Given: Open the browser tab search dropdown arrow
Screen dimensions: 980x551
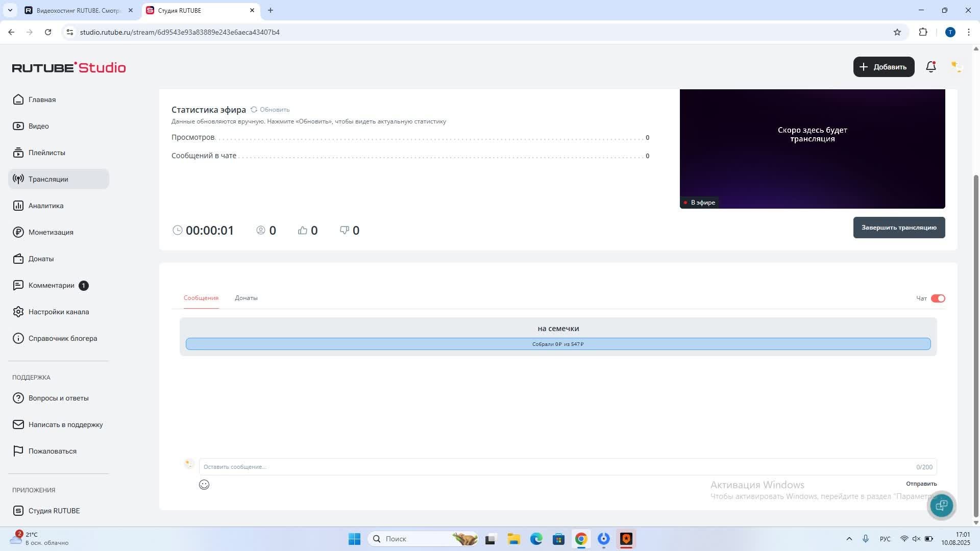Looking at the screenshot, I should (10, 10).
